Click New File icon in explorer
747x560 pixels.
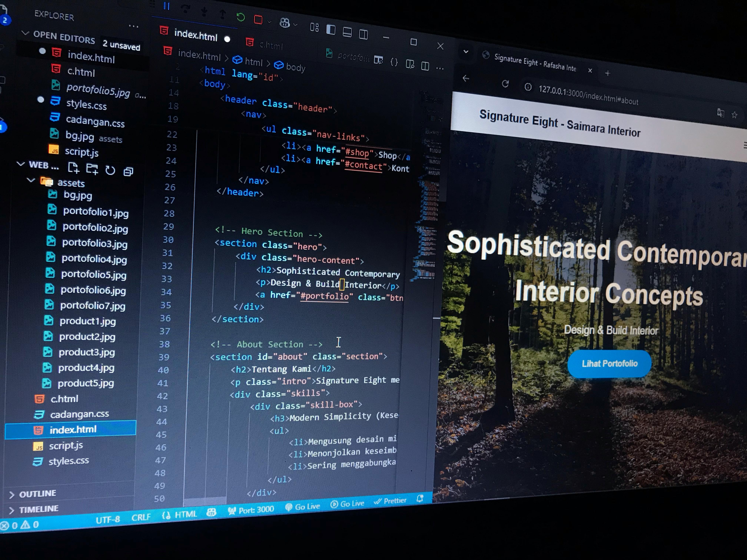click(73, 167)
